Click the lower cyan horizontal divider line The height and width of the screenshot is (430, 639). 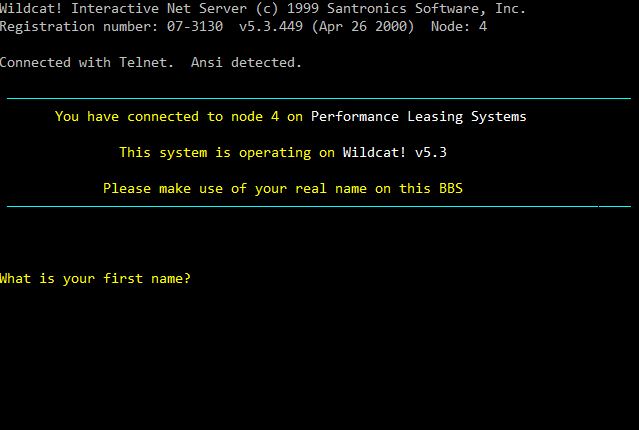pos(319,206)
